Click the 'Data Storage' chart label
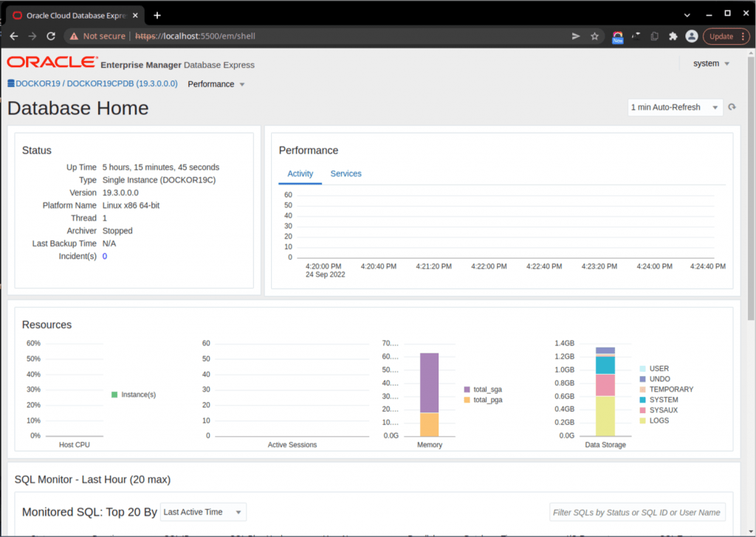Viewport: 756px width, 537px height. pyautogui.click(x=605, y=445)
